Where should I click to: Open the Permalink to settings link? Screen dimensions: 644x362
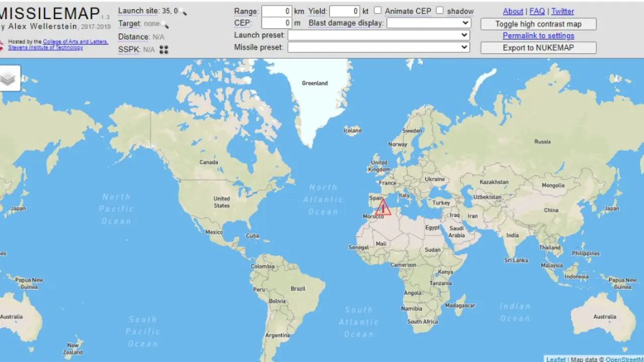tap(538, 36)
